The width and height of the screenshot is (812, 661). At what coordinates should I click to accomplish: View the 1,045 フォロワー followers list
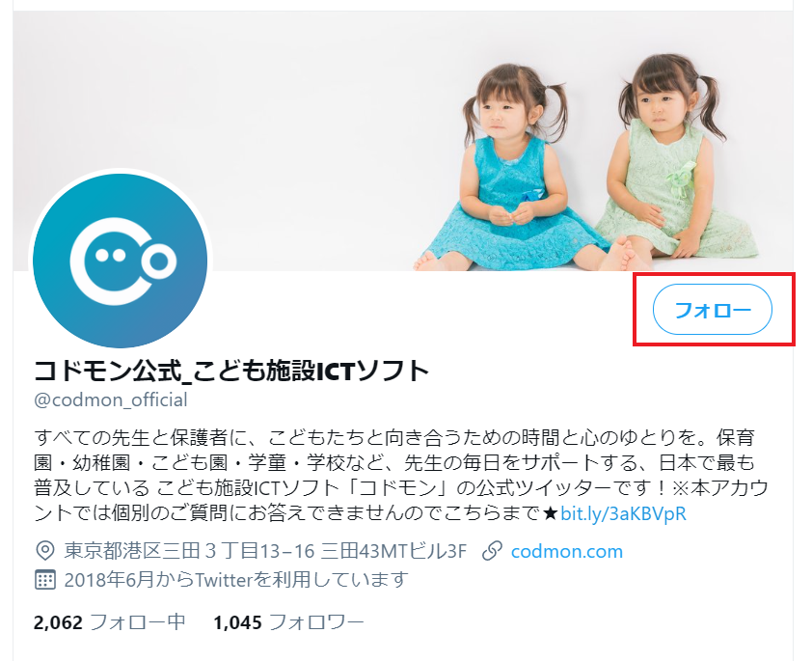click(288, 621)
